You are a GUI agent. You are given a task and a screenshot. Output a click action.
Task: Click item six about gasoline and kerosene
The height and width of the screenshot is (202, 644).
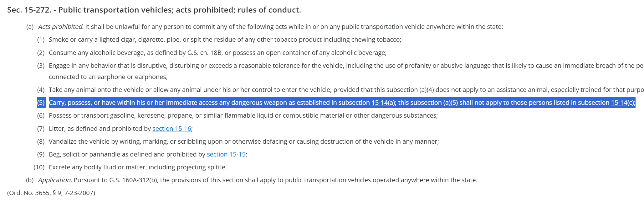pos(243,115)
